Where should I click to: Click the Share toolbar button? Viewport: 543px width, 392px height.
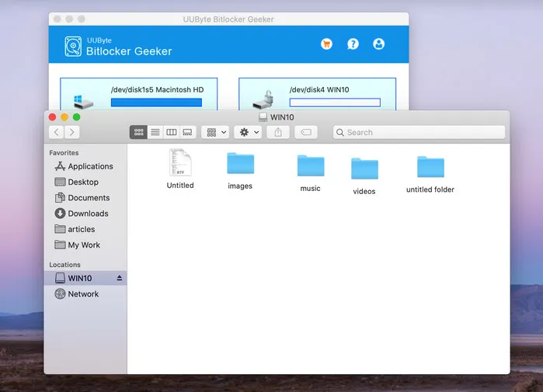[x=278, y=132]
